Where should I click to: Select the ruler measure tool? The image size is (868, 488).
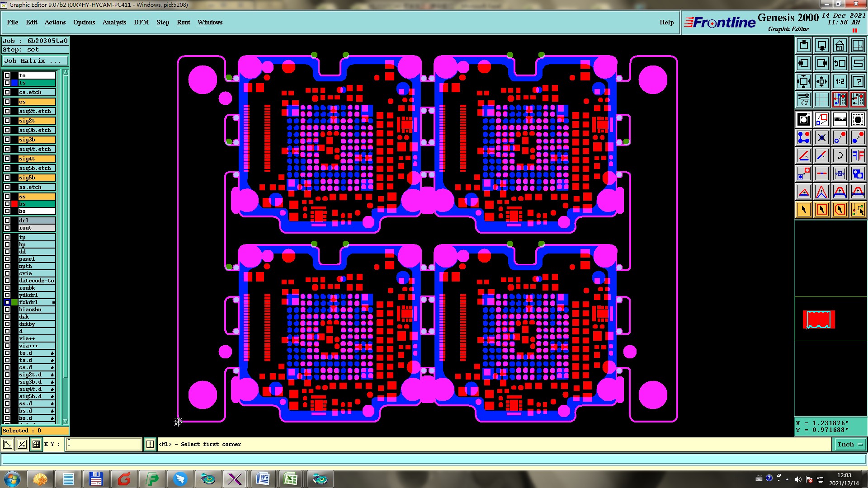840,119
